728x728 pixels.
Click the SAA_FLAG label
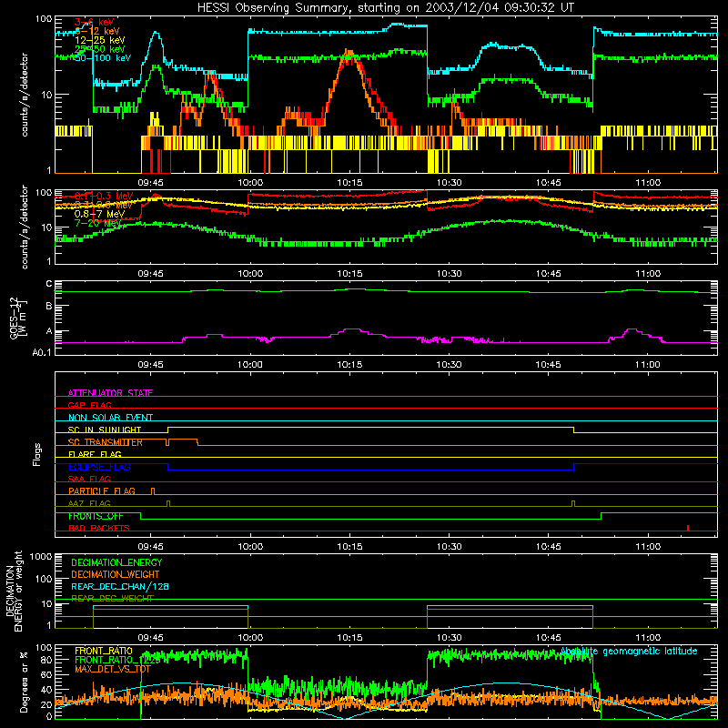pos(89,479)
